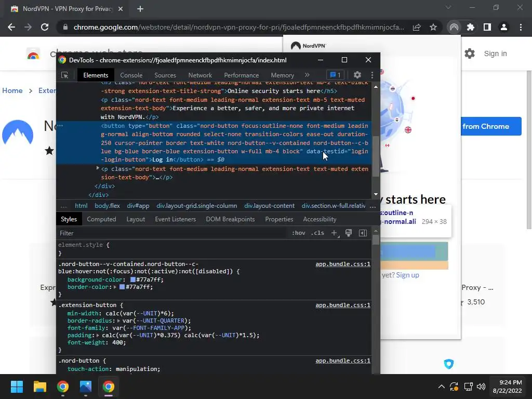The image size is (532, 399).
Task: Switch to the Performance tab
Action: pyautogui.click(x=241, y=75)
